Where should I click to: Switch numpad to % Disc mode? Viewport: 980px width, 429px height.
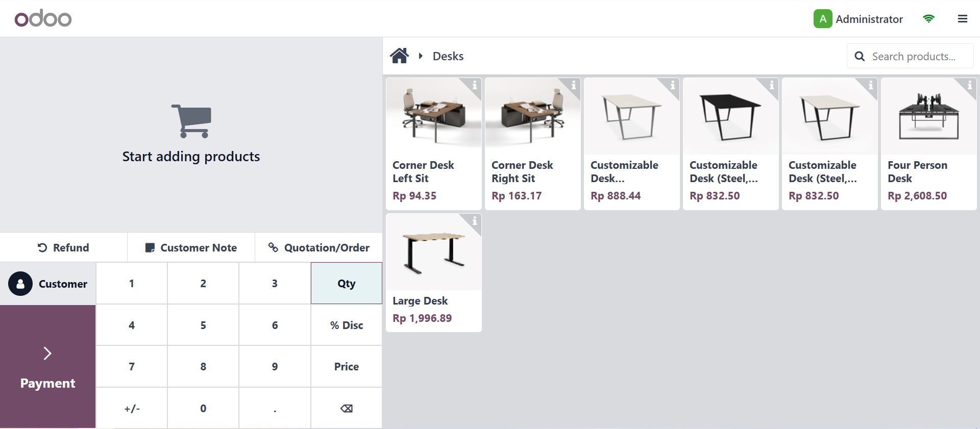346,325
